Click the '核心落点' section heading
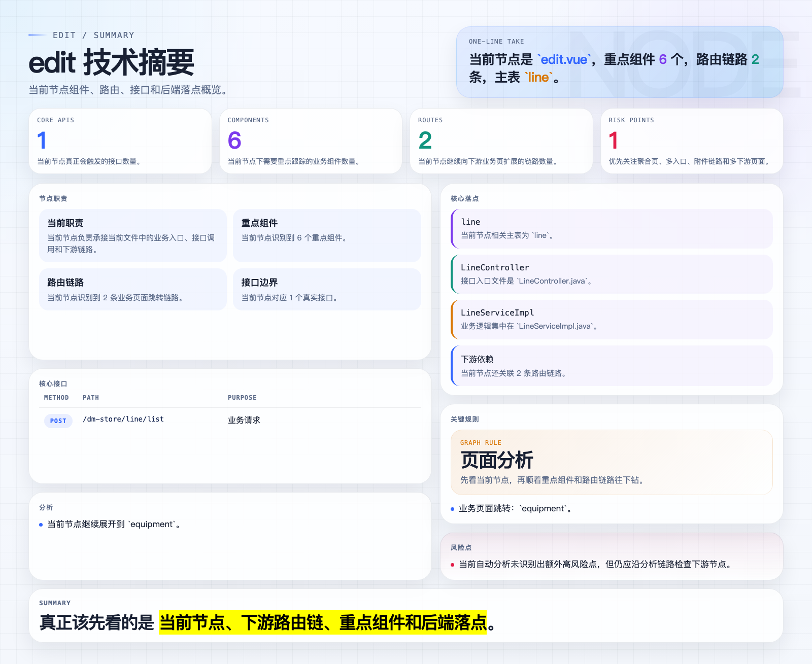 coord(465,198)
